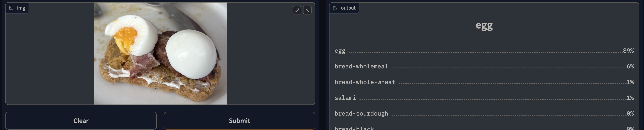This screenshot has width=644, height=130.
Task: Click the chart icon beside output label
Action: pos(335,8)
